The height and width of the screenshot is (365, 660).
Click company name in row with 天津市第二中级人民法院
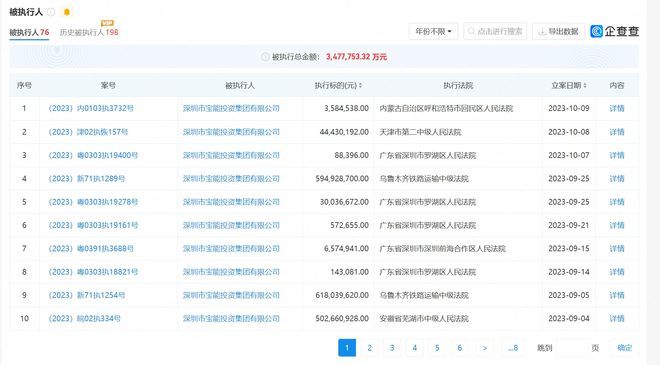click(231, 132)
